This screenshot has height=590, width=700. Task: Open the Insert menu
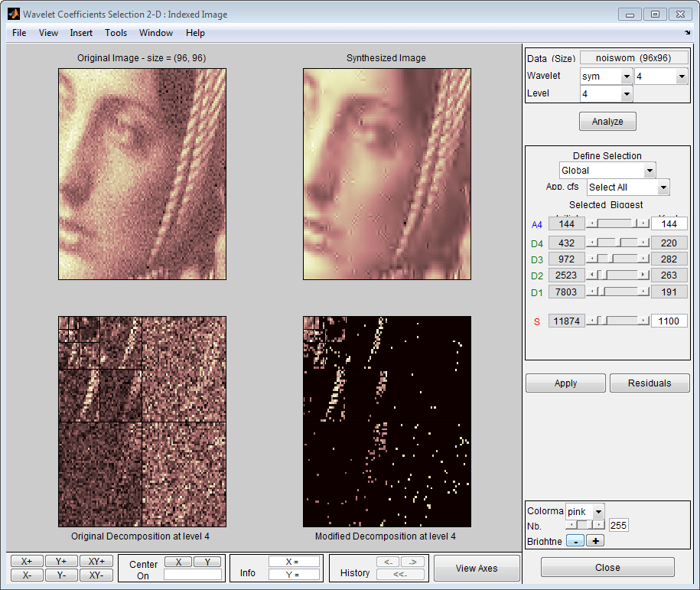(x=81, y=33)
